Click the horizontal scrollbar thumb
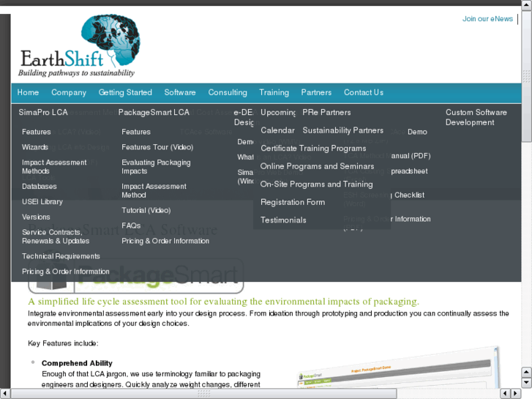The image size is (532, 399). coord(203,393)
